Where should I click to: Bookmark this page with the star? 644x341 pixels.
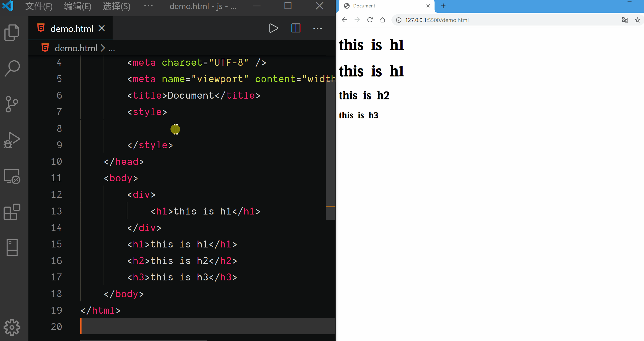click(637, 20)
